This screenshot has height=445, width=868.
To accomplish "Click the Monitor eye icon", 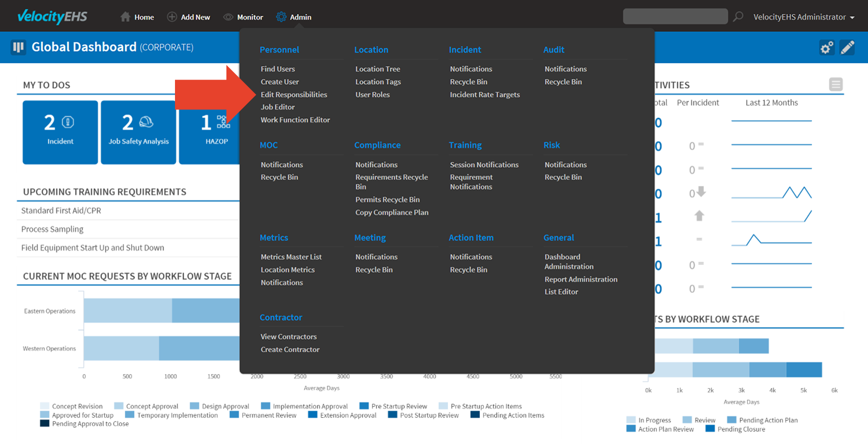I will point(228,17).
